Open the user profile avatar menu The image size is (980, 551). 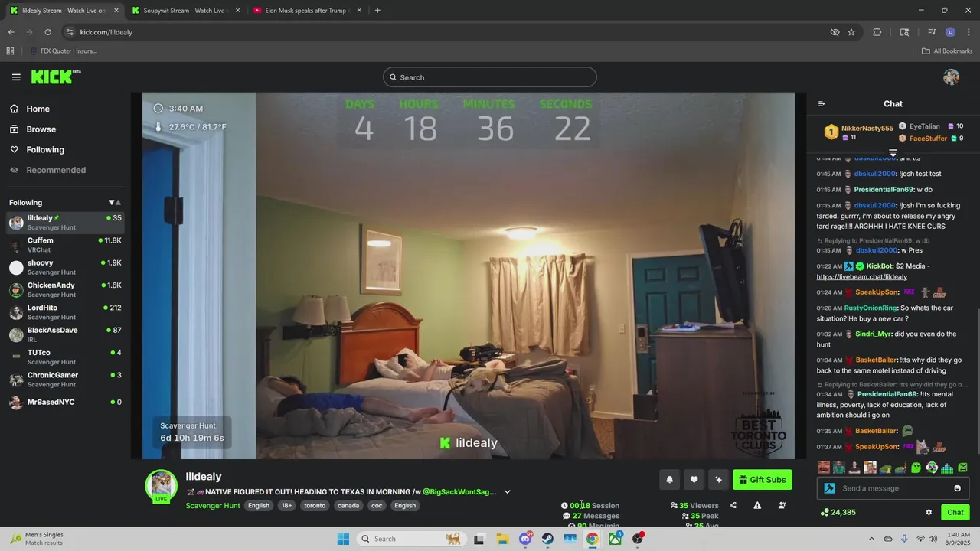click(x=951, y=77)
